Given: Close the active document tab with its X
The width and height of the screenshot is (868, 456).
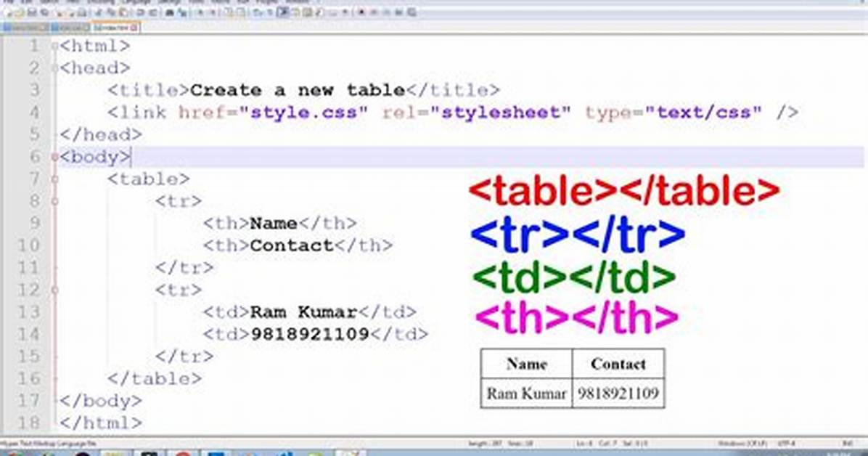Looking at the screenshot, I should click(x=134, y=28).
